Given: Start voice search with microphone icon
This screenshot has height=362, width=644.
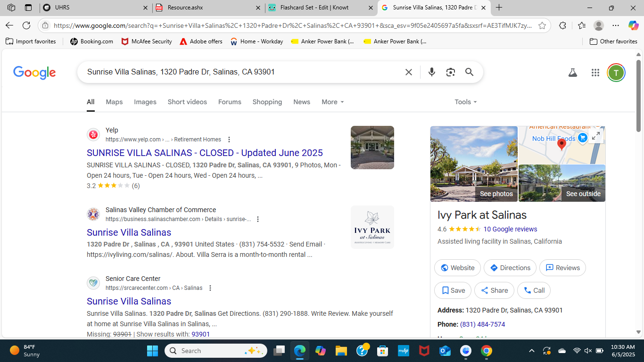Looking at the screenshot, I should tap(431, 72).
